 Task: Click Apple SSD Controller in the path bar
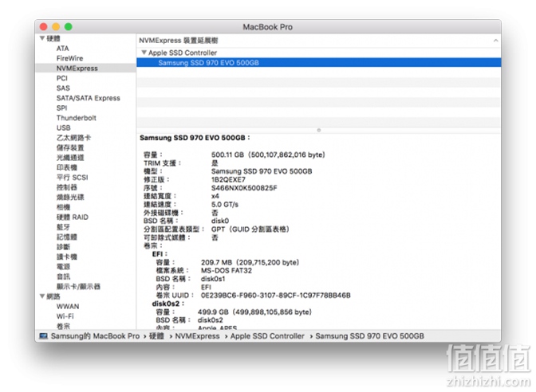click(267, 336)
